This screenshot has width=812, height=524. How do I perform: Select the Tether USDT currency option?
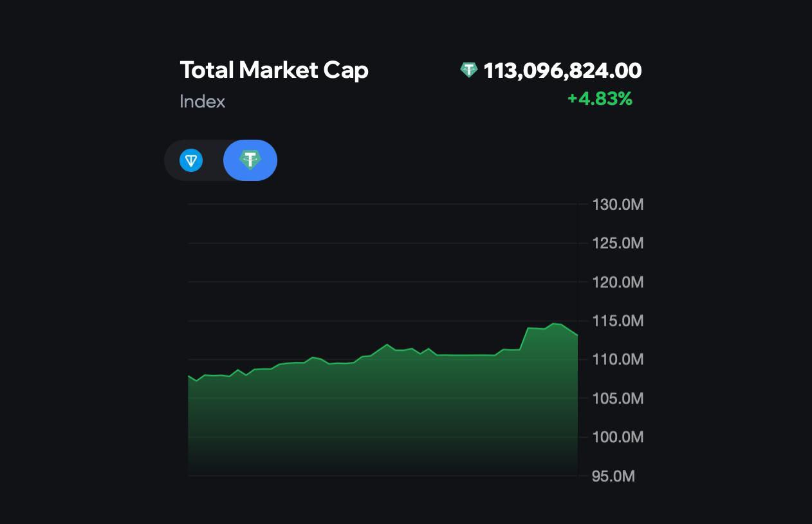pos(250,160)
